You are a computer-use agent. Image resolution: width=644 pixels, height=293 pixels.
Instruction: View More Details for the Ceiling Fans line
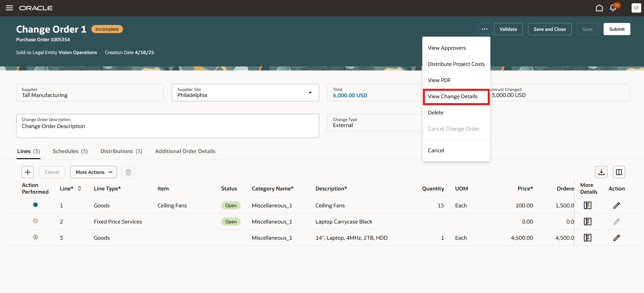click(x=588, y=205)
